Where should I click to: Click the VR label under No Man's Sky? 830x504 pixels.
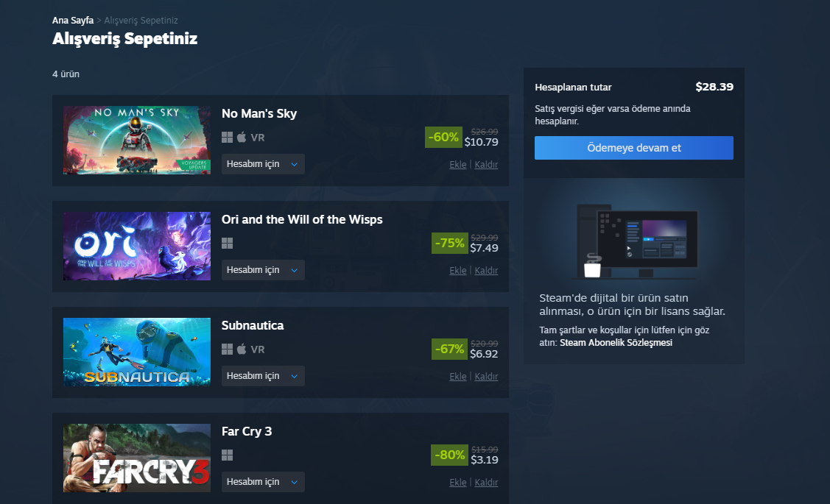[258, 138]
